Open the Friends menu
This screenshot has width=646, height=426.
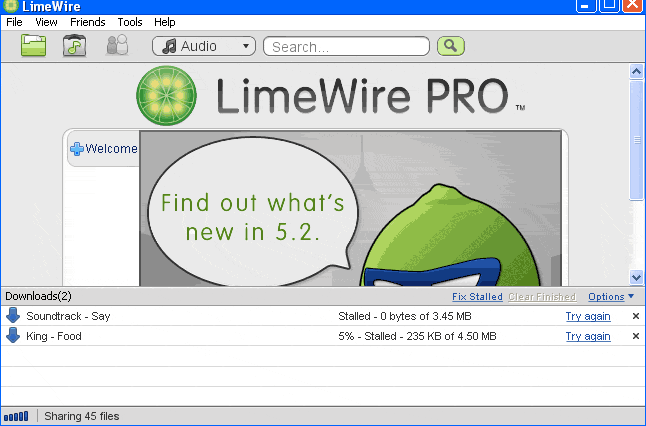coord(88,22)
